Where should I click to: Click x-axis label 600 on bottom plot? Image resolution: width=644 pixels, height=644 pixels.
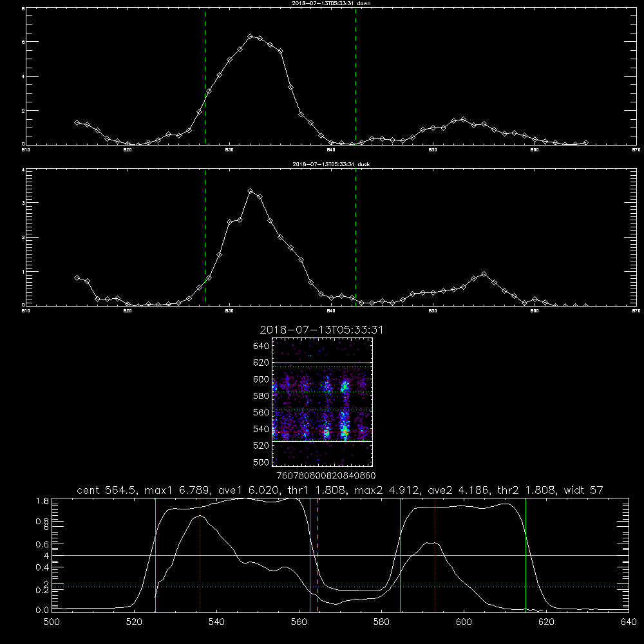pos(464,622)
